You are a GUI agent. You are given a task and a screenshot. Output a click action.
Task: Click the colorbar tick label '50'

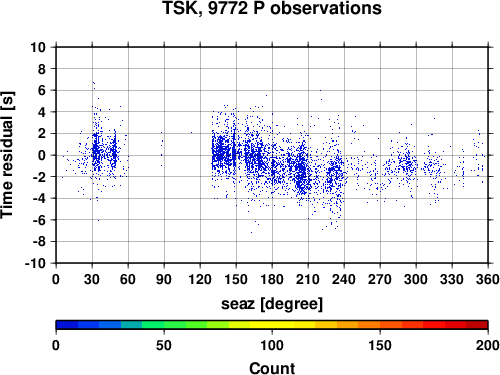pos(164,345)
